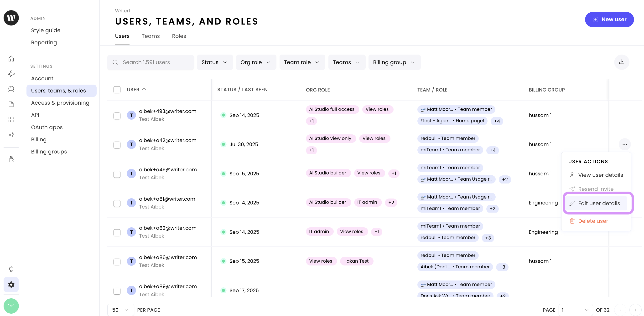Open the apps grid icon
The width and height of the screenshot is (644, 316).
11,119
